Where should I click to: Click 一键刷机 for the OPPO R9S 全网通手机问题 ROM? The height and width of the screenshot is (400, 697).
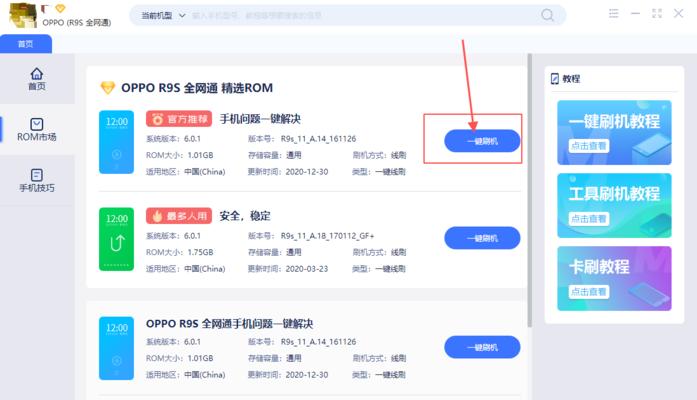[x=482, y=347]
